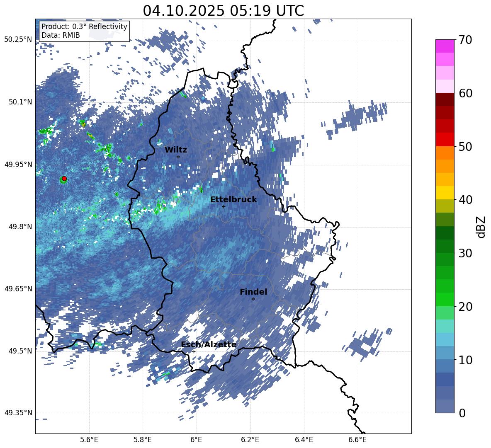Click the colorbar tick value 60
Viewport: 491px width, 448px height.
click(465, 93)
